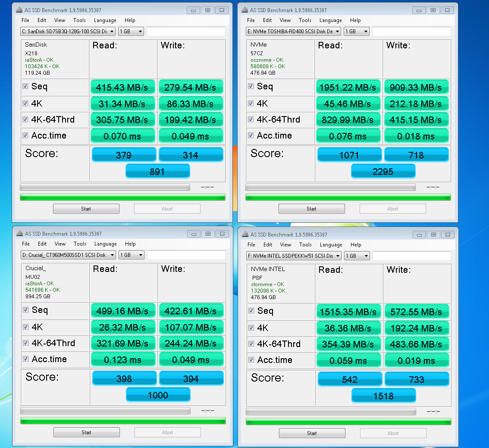489x448 pixels.
Task: Open 1 GB size dropdown in INTEL window
Action: (357, 256)
